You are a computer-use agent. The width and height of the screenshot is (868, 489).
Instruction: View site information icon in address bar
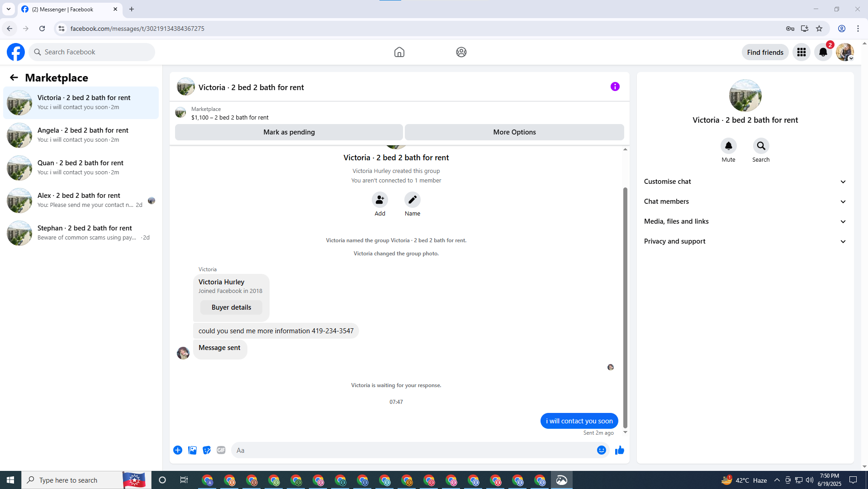click(x=61, y=29)
